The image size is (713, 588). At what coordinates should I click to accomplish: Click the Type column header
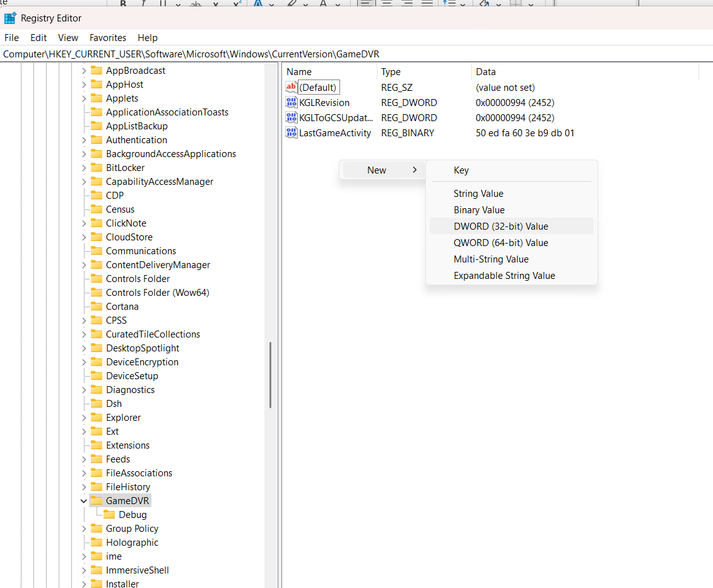(424, 72)
